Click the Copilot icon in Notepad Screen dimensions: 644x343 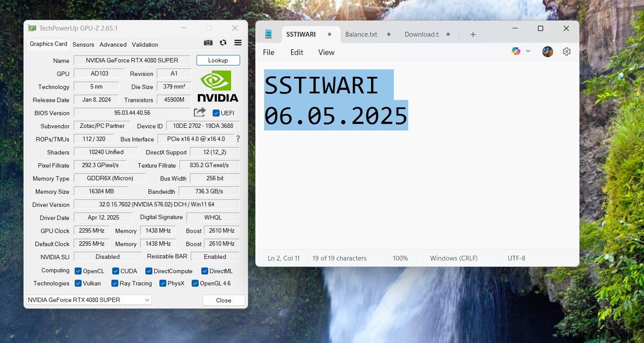tap(516, 51)
